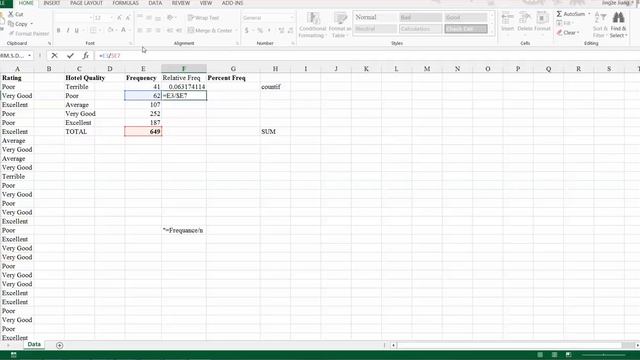Click the Percent Style icon
The width and height of the screenshot is (640, 360).
260,31
